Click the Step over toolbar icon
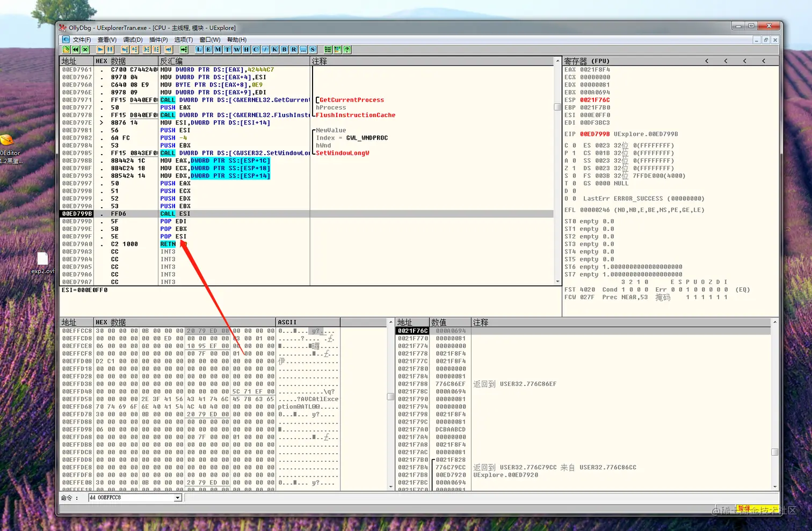 pyautogui.click(x=134, y=49)
